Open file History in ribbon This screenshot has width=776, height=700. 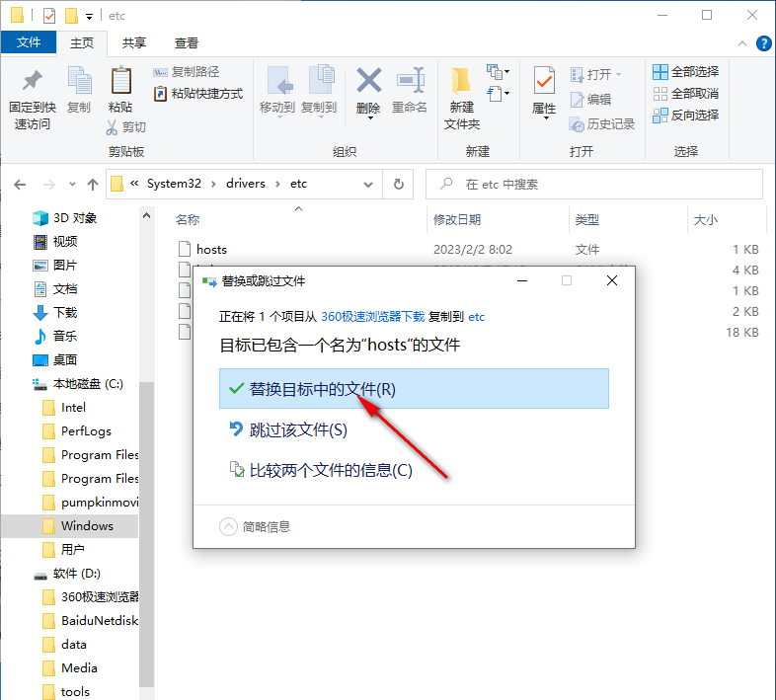coord(602,124)
